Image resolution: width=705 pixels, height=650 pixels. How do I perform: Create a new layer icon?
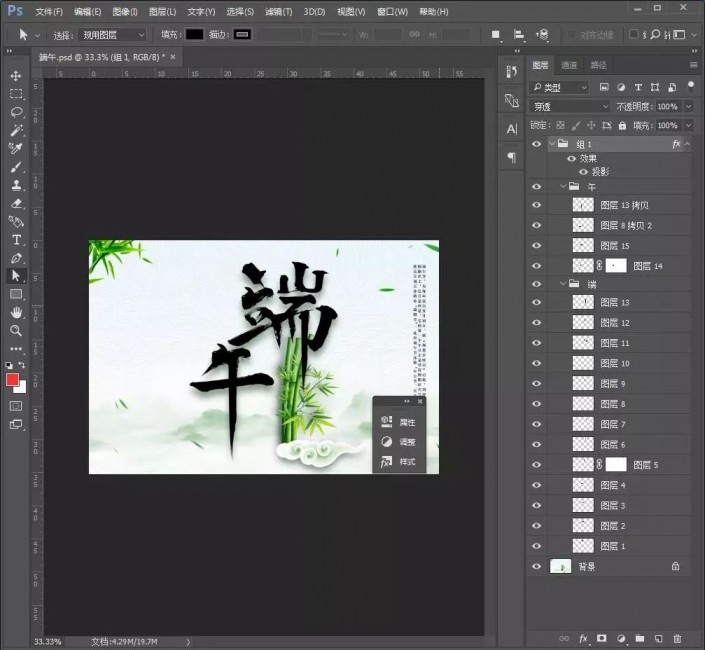pos(658,638)
